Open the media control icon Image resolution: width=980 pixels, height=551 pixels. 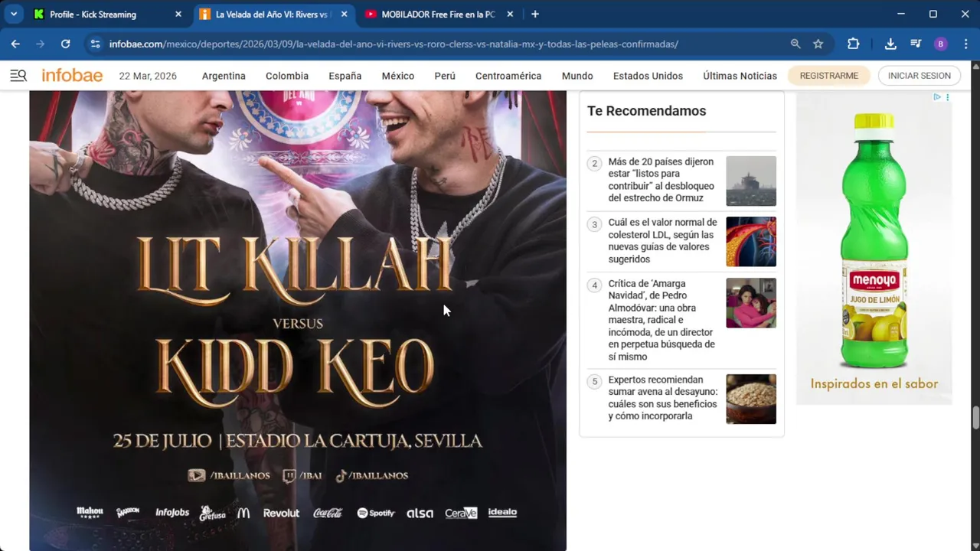[x=916, y=44]
